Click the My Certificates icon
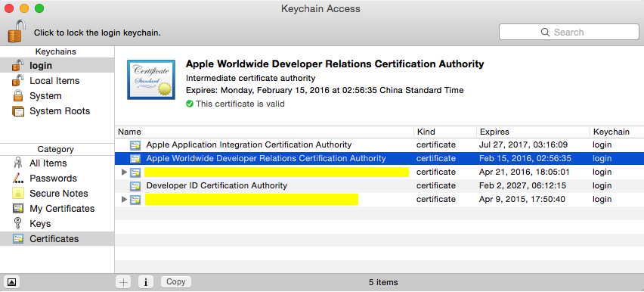 pyautogui.click(x=18, y=209)
